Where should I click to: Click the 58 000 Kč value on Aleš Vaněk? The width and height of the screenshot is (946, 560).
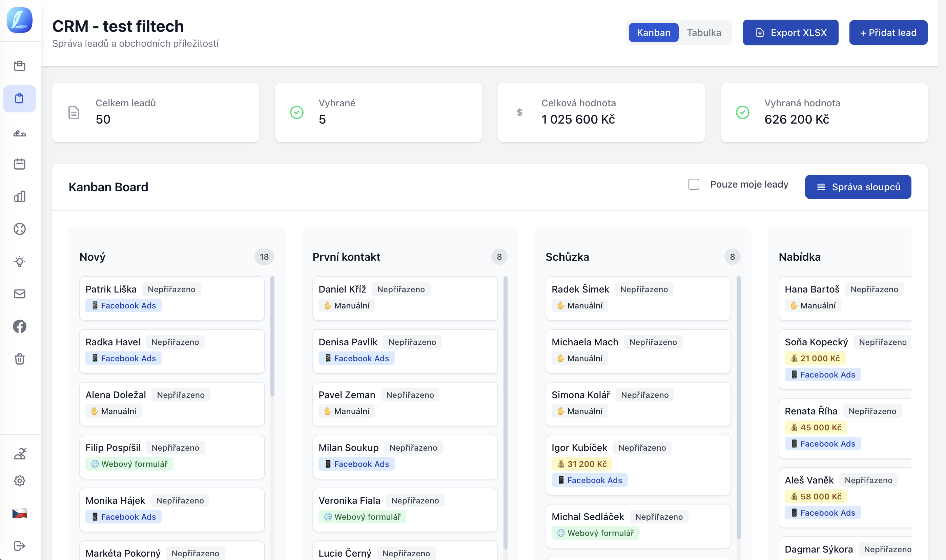coord(816,497)
